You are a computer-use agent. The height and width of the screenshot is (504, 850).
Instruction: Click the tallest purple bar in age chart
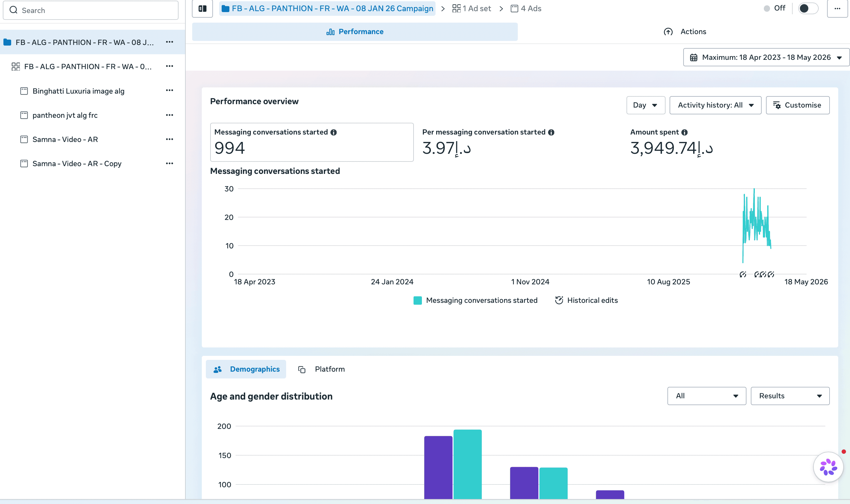[438, 468]
